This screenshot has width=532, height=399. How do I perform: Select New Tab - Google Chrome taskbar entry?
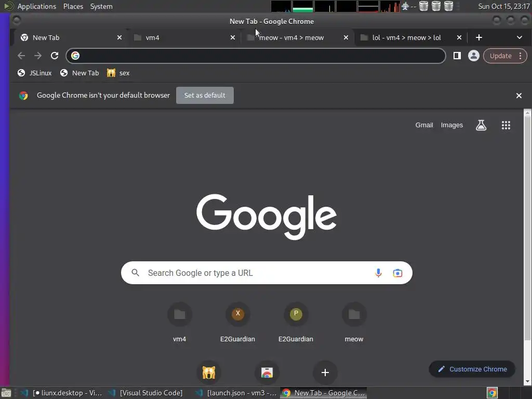324,393
